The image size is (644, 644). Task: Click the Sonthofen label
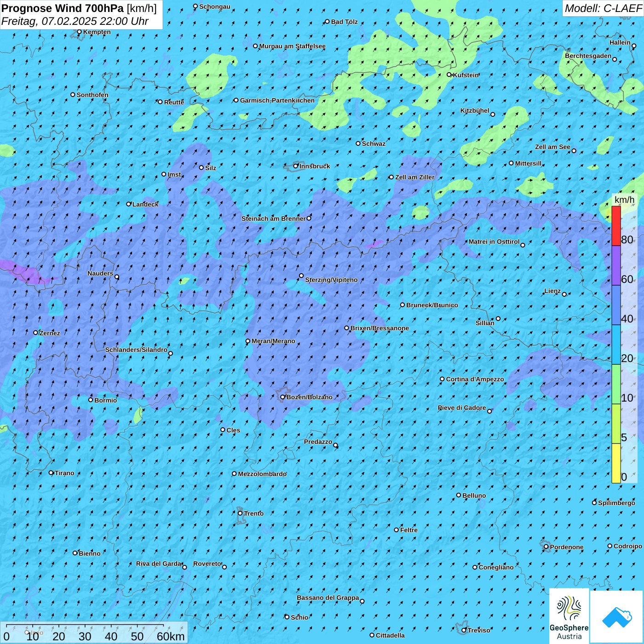click(x=92, y=95)
